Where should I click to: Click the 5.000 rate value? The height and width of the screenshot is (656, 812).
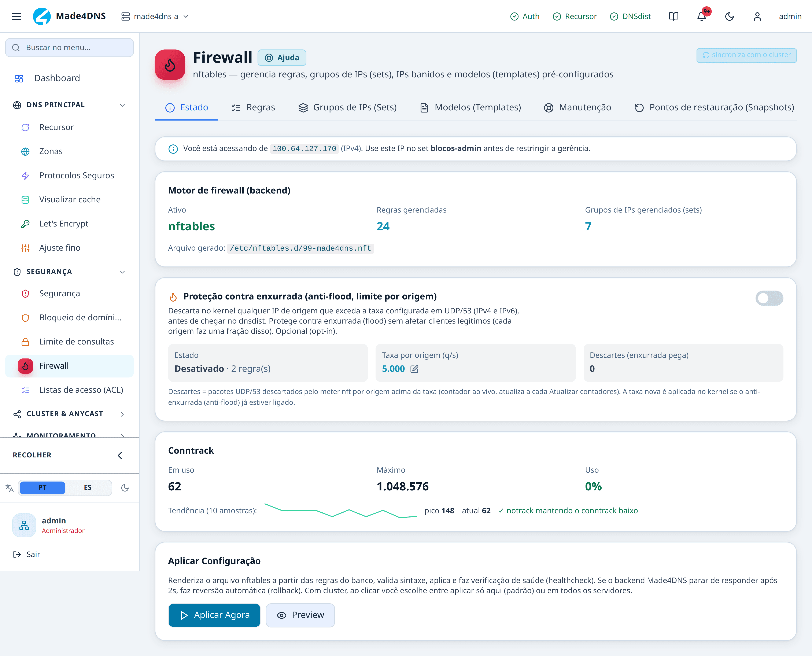393,369
